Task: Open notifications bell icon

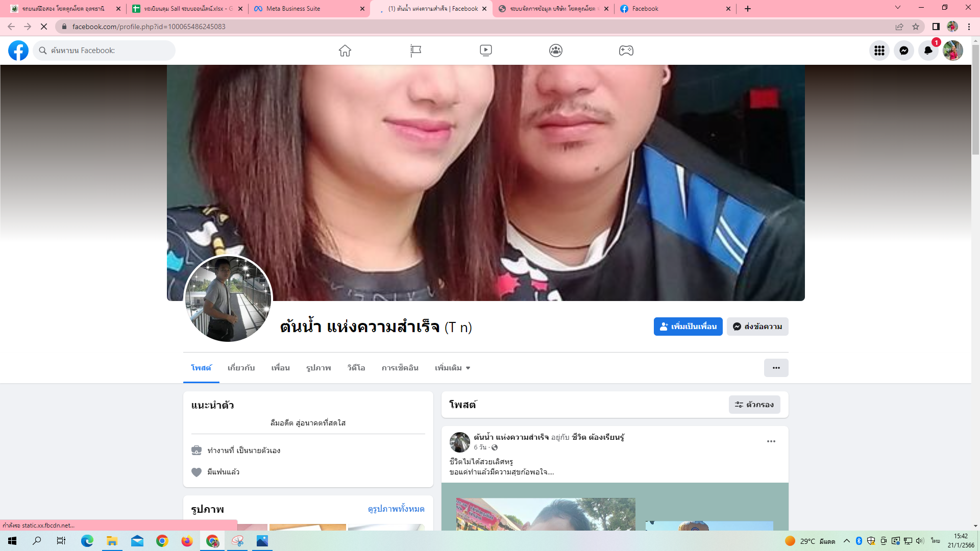Action: (x=928, y=51)
